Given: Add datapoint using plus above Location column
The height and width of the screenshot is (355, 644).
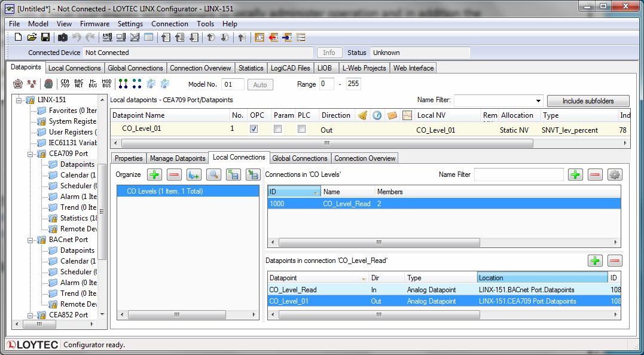Looking at the screenshot, I should point(595,261).
